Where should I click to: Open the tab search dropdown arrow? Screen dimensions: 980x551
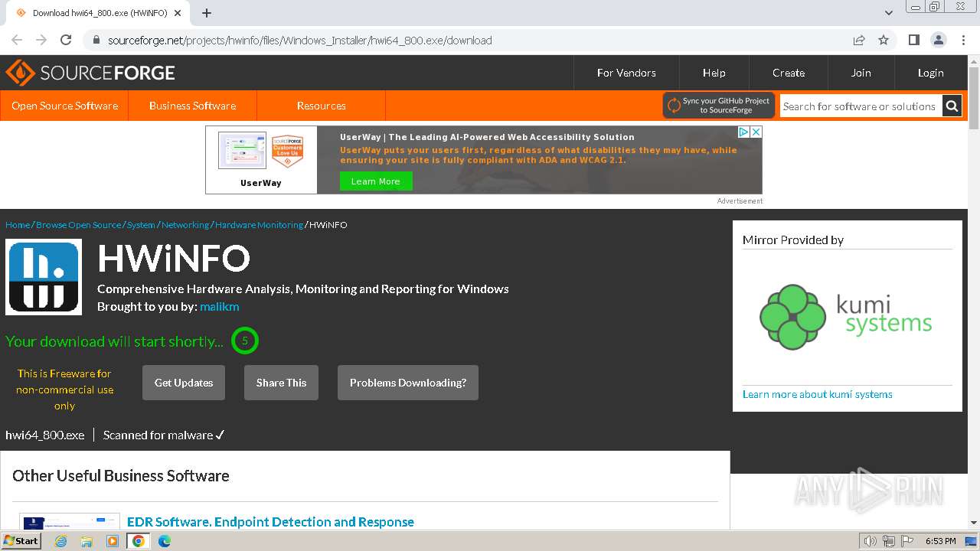[888, 13]
